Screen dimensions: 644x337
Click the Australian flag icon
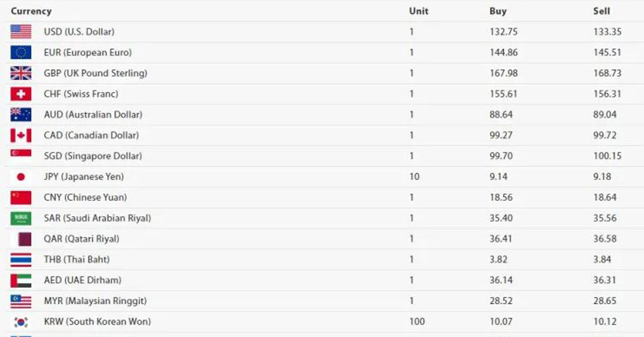coord(21,114)
